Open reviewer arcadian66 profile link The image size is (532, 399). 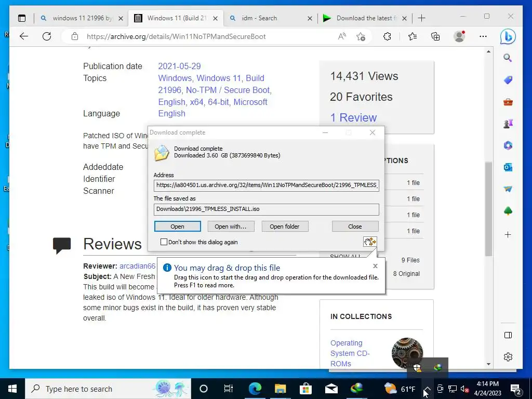coord(137,266)
